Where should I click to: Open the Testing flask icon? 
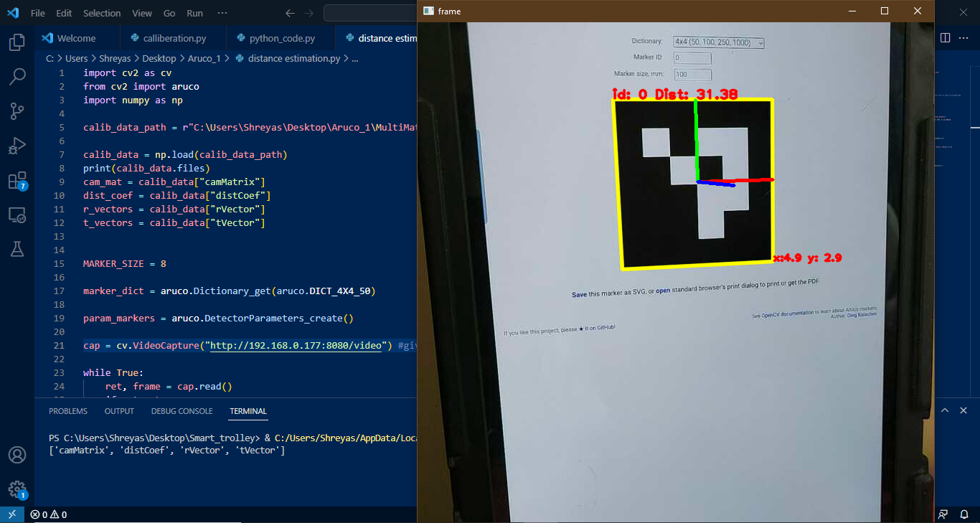pos(17,249)
